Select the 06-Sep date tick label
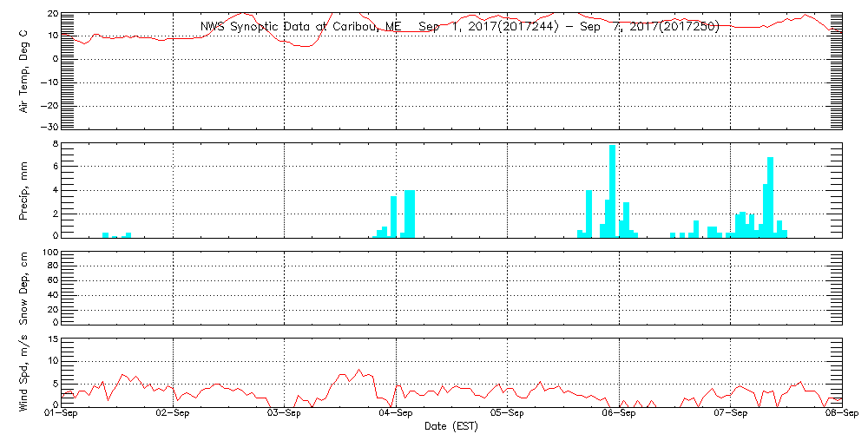Image resolution: width=868 pixels, height=434 pixels. click(x=619, y=415)
